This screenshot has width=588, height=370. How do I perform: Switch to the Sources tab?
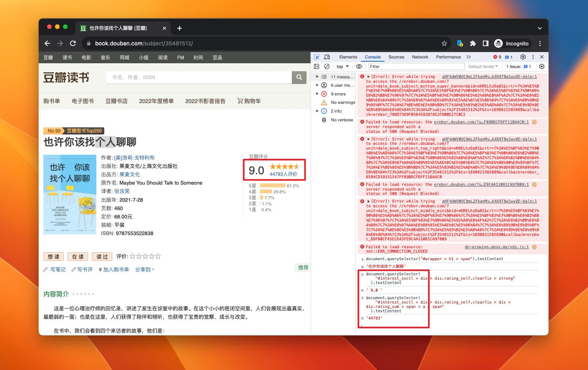(396, 57)
